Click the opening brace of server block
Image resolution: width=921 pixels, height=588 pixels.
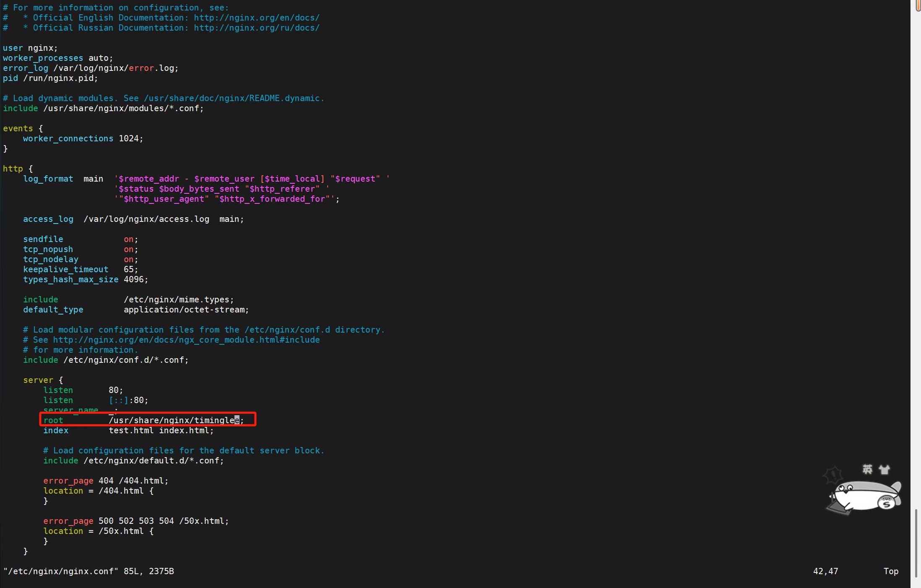pos(61,380)
